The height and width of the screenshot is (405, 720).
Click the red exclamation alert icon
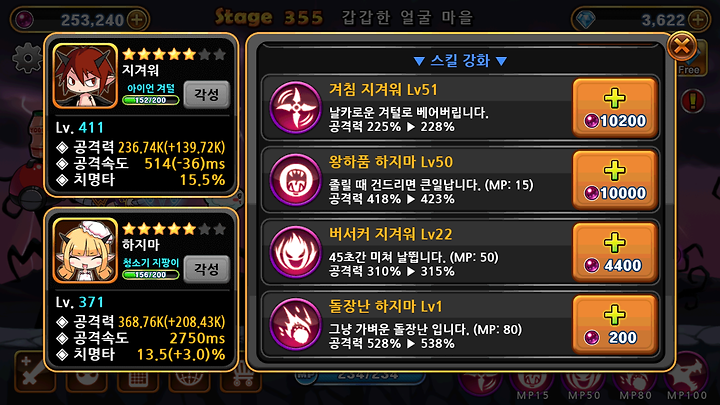(x=692, y=101)
